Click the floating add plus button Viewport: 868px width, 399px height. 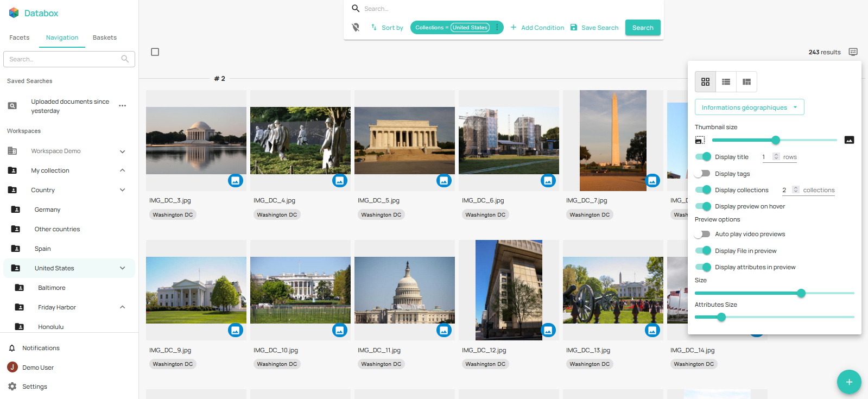[849, 382]
